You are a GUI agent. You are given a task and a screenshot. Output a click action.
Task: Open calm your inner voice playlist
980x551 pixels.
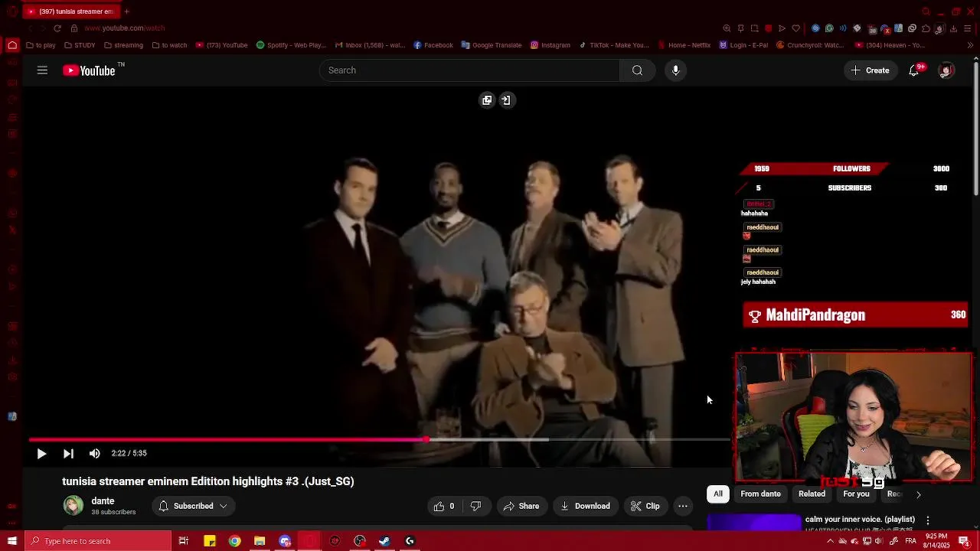[860, 520]
